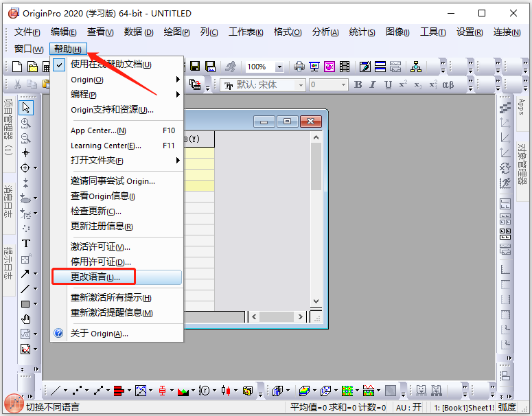Viewport: 532px width, 416px height.
Task: Click the B(Y) column header
Action: pos(199,139)
